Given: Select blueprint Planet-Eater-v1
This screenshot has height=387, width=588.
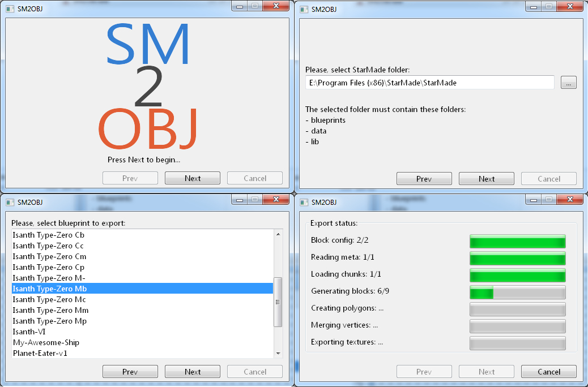Looking at the screenshot, I should pos(143,353).
